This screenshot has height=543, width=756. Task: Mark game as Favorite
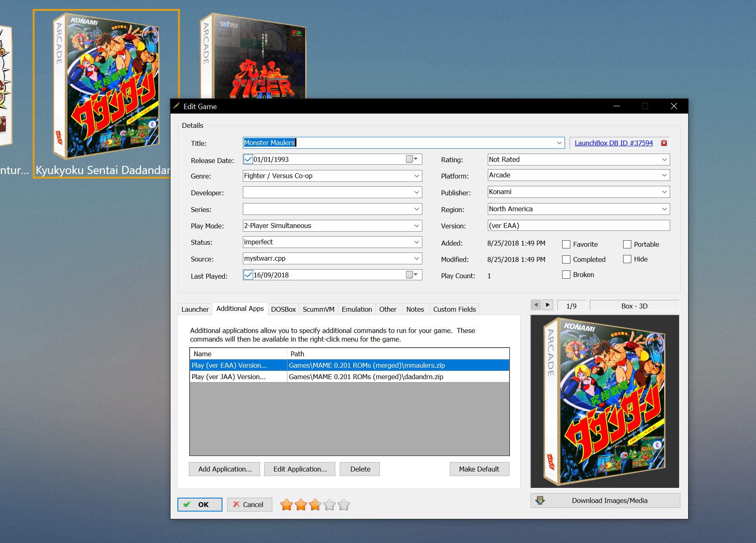tap(566, 244)
